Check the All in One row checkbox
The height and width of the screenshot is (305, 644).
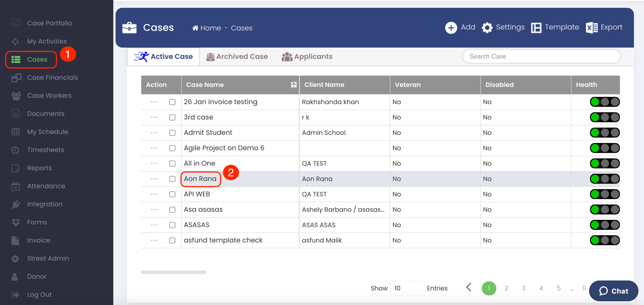click(x=172, y=164)
